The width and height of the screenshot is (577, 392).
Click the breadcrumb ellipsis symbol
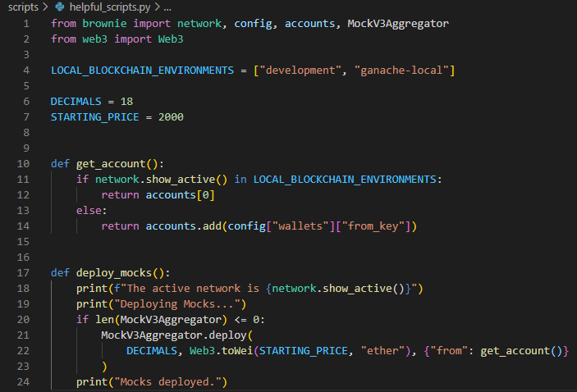pyautogui.click(x=167, y=7)
